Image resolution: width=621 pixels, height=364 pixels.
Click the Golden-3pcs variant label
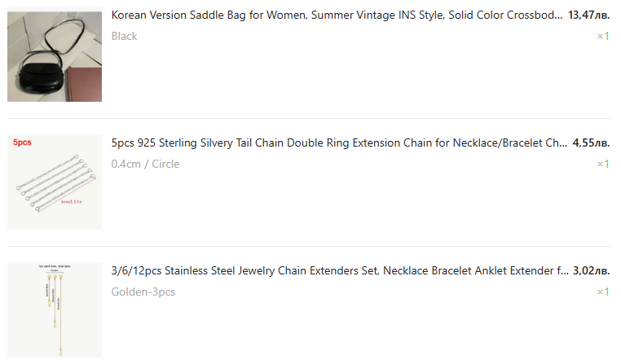point(143,292)
